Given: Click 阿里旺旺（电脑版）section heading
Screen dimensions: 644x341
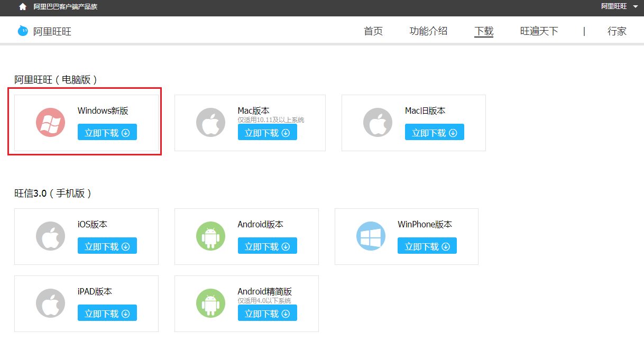Looking at the screenshot, I should (56, 80).
